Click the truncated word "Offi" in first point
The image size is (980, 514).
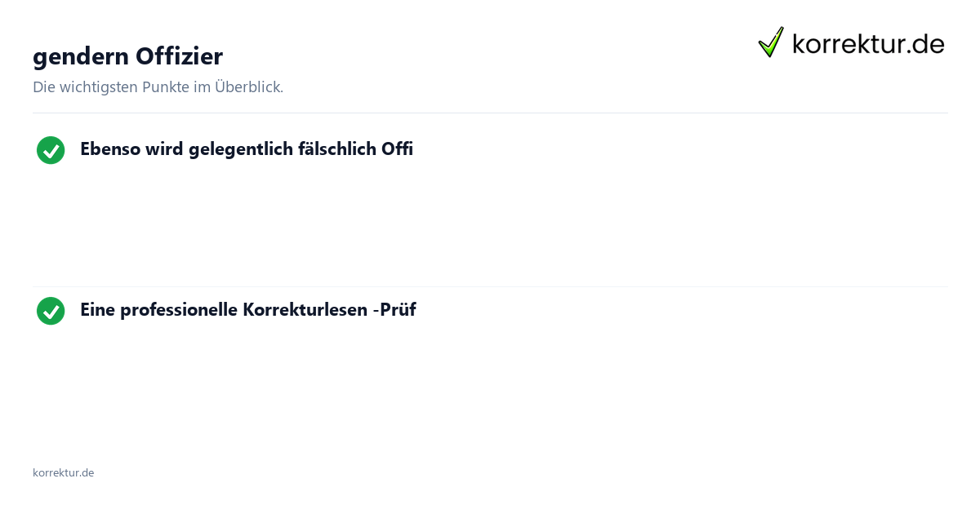(397, 149)
